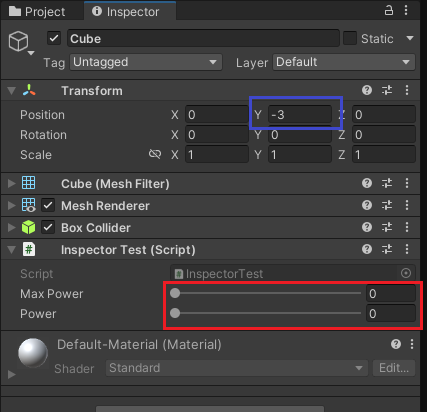Screen dimensions: 427x412
Task: Expand the Box Collider foldout
Action: point(12,227)
